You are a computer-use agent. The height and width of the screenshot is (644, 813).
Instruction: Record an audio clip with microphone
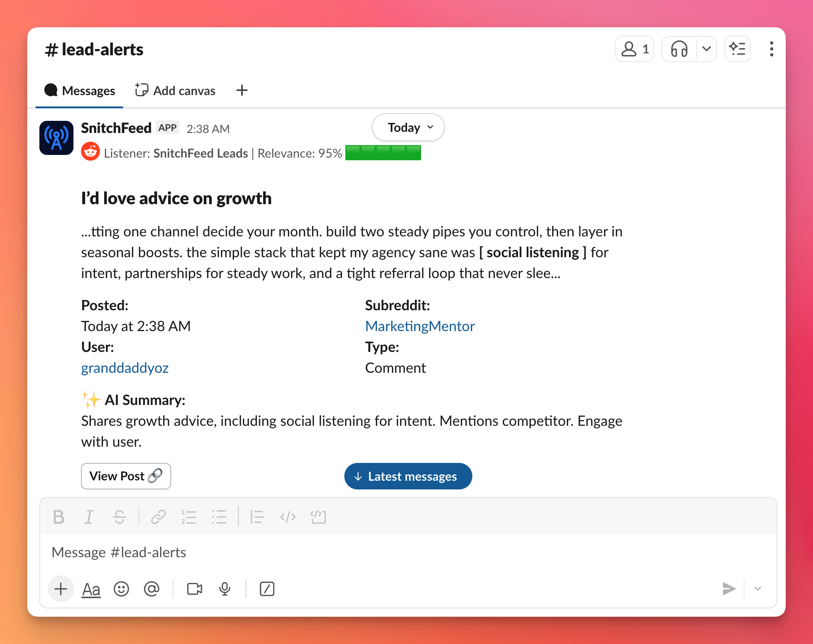225,589
